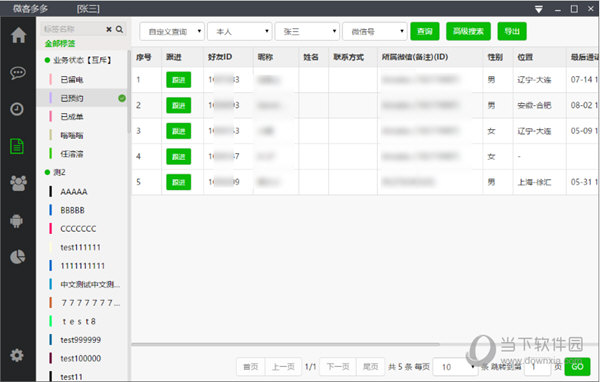Open the pie chart statistics icon
600x382 pixels.
pyautogui.click(x=18, y=257)
